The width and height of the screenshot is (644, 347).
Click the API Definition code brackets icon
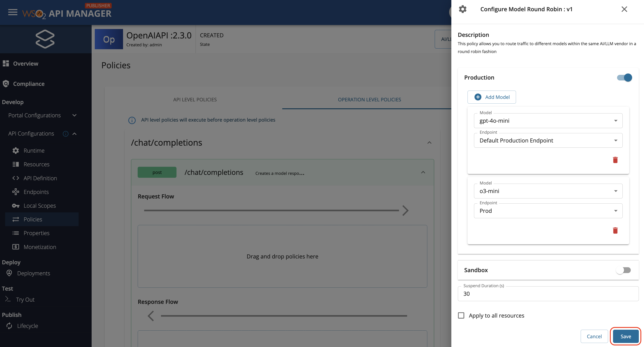coord(16,178)
